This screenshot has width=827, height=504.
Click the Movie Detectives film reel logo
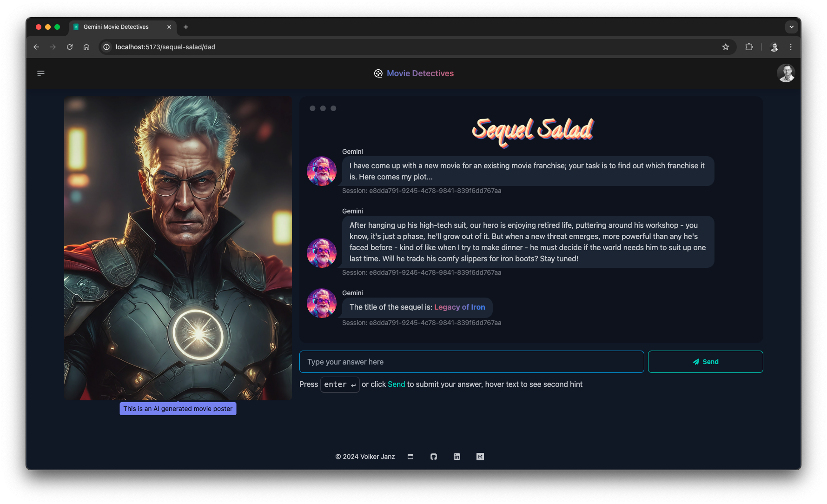point(378,73)
